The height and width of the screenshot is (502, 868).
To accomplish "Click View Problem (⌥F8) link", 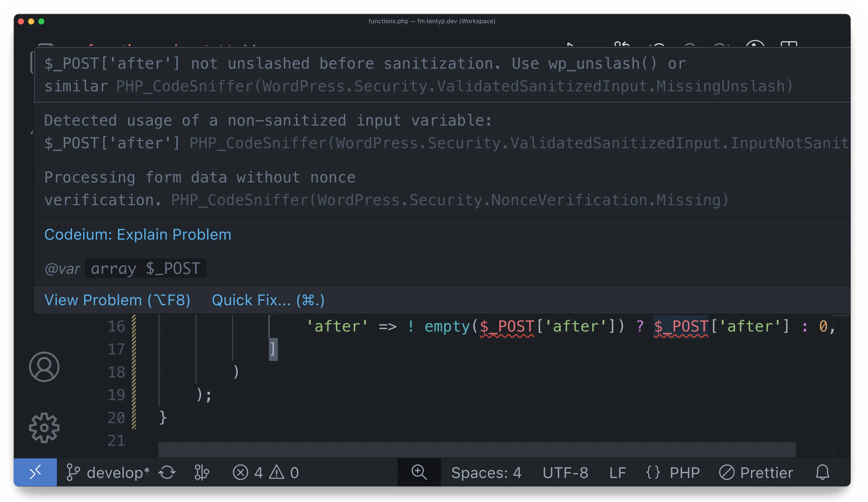I will (117, 300).
